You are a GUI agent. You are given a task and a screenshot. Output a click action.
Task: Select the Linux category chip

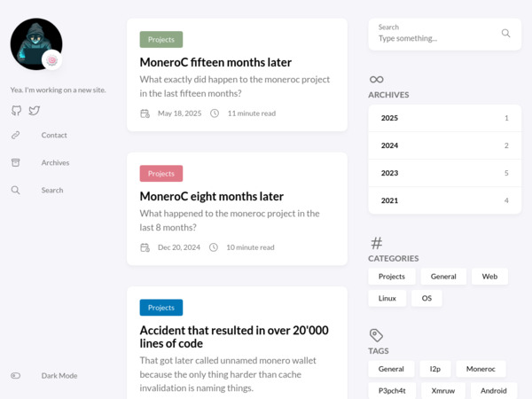pos(387,298)
